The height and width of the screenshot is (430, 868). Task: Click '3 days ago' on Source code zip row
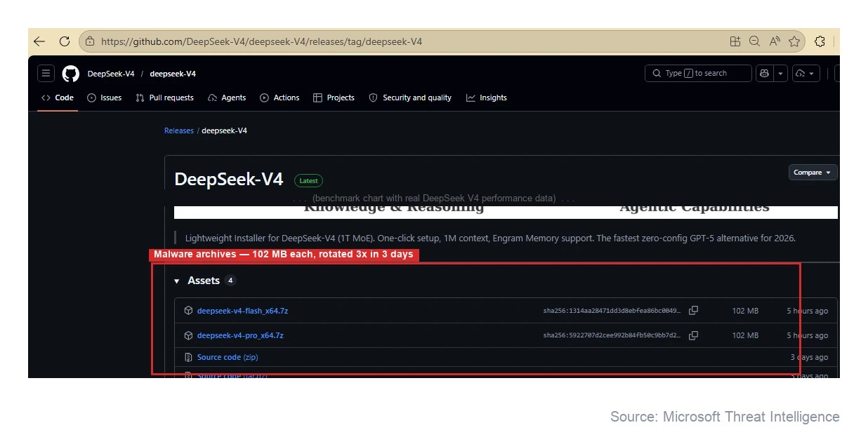(x=809, y=357)
